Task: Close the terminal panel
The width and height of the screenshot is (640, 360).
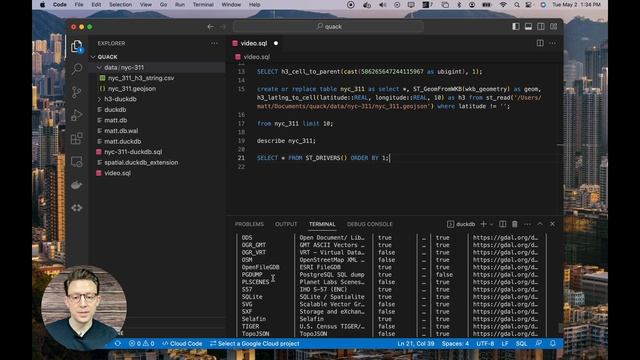Action: pyautogui.click(x=552, y=224)
